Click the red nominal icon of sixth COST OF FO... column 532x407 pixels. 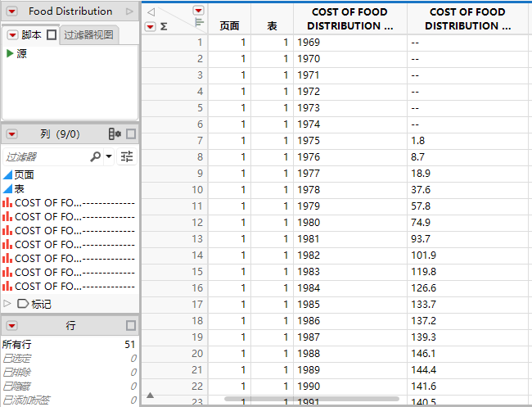click(x=7, y=272)
